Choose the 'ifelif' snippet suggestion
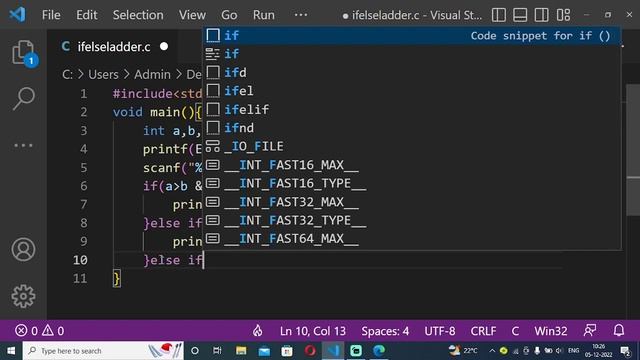This screenshot has width=640, height=360. coord(412,109)
